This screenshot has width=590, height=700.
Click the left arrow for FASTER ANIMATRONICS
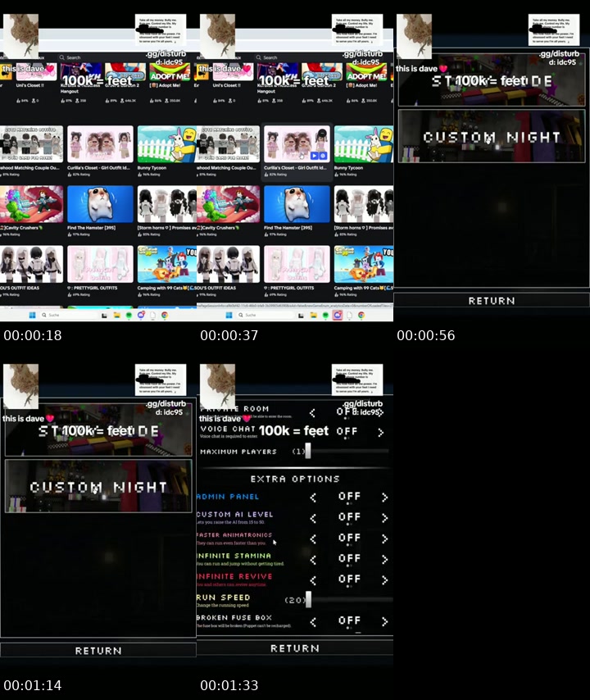(313, 539)
